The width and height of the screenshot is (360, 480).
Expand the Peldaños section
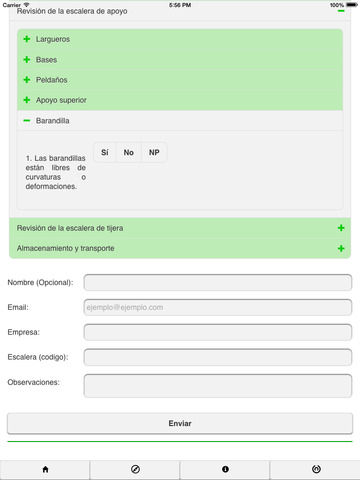pyautogui.click(x=180, y=80)
